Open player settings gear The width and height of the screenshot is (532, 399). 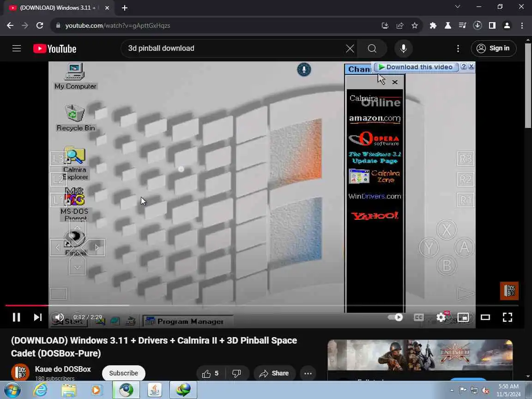point(441,317)
